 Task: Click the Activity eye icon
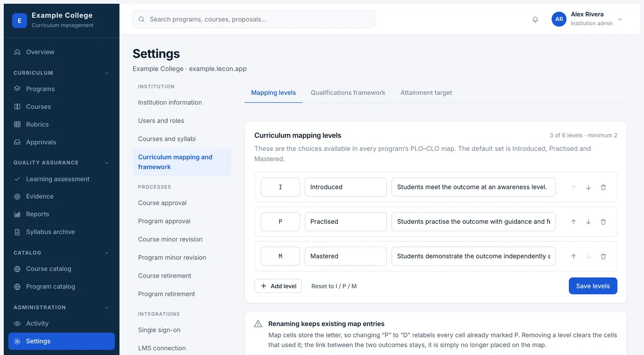point(17,324)
